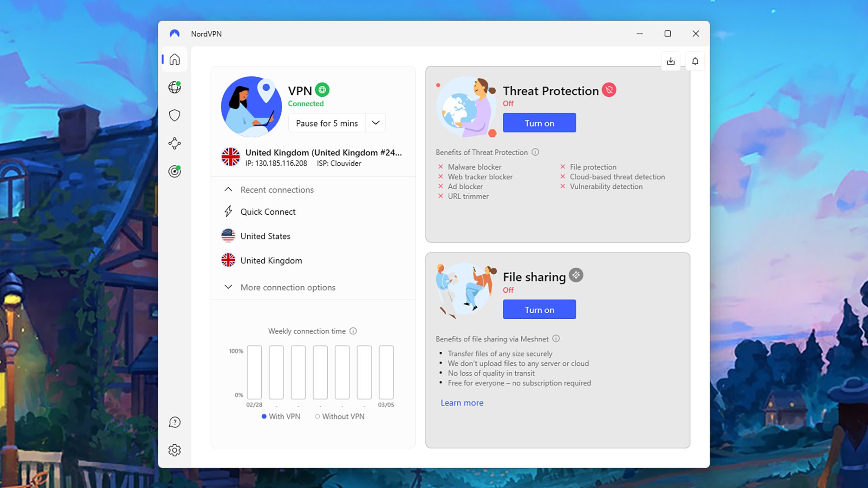Screen dimensions: 868x488
Task: Click the NordVPN logo in title bar
Action: coord(174,33)
